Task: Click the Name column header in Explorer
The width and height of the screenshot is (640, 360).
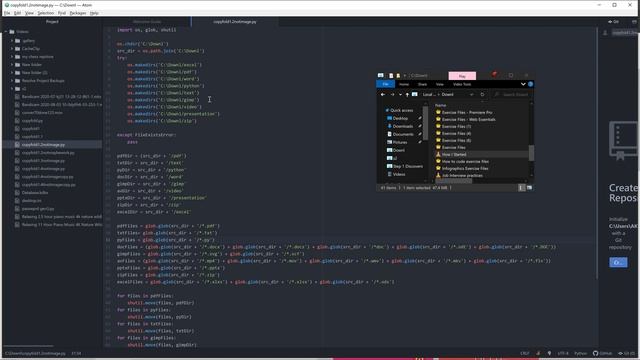Action: [440, 105]
